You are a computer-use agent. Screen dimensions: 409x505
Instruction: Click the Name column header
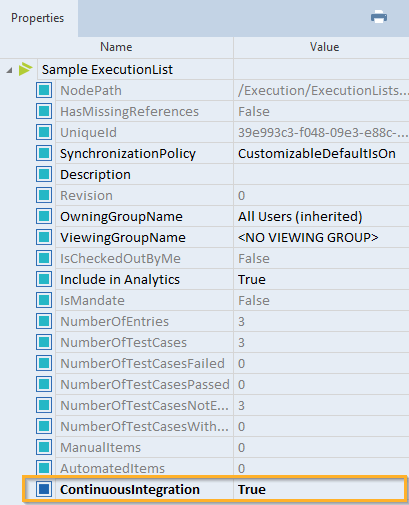click(x=116, y=47)
